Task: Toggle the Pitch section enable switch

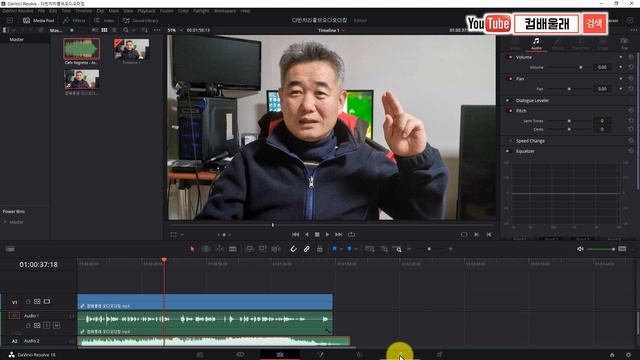Action: (x=509, y=111)
